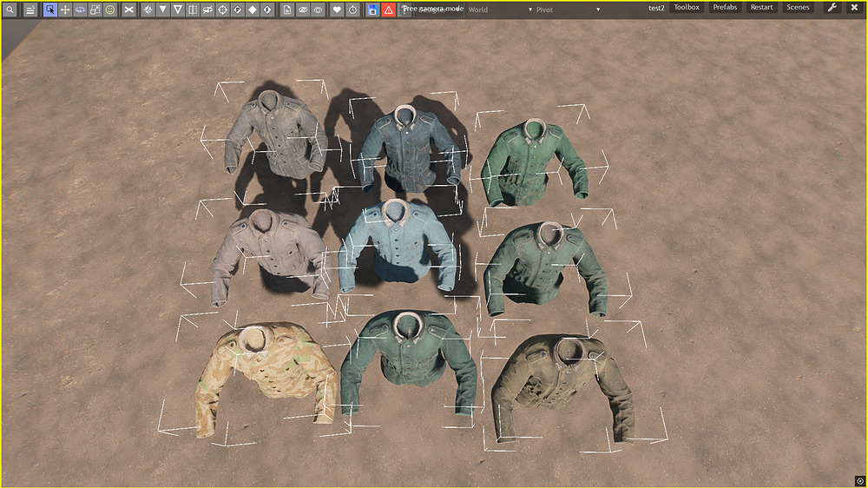Viewport: 868px width, 488px height.
Task: Select the pointer selection tool
Action: tap(49, 10)
